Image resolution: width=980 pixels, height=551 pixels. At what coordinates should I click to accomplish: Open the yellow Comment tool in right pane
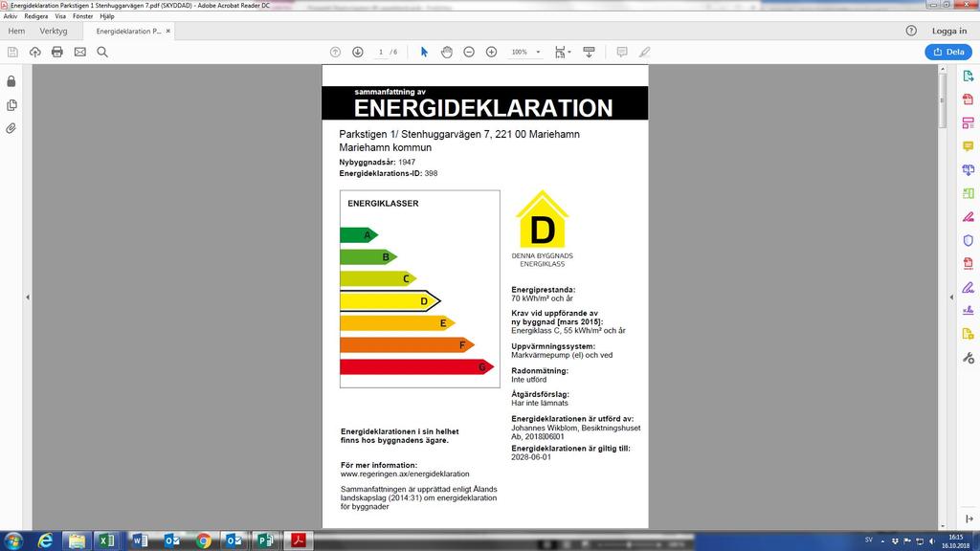[969, 146]
